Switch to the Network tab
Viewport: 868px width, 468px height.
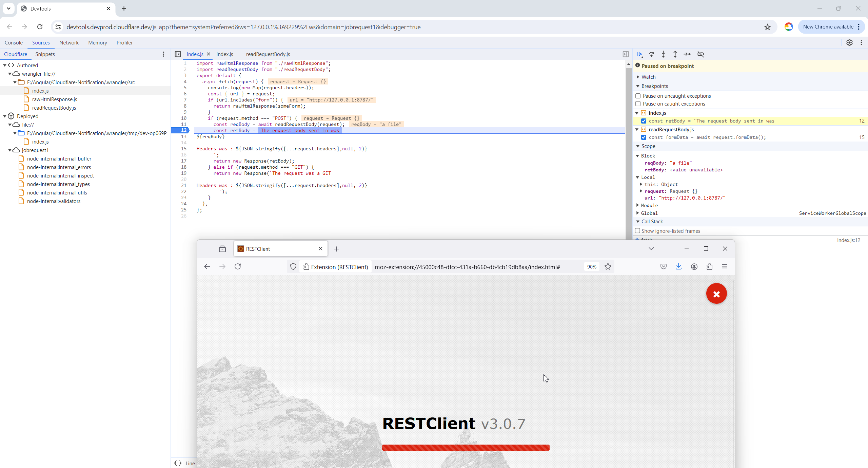[69, 43]
